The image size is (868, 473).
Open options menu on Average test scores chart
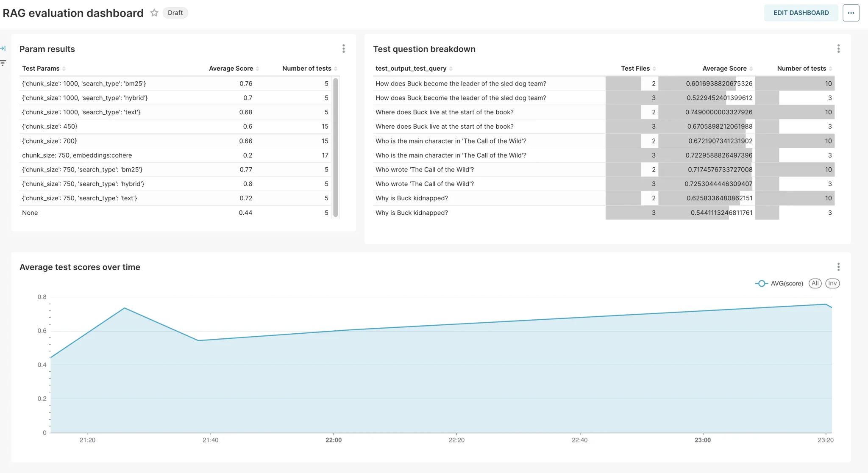click(838, 267)
